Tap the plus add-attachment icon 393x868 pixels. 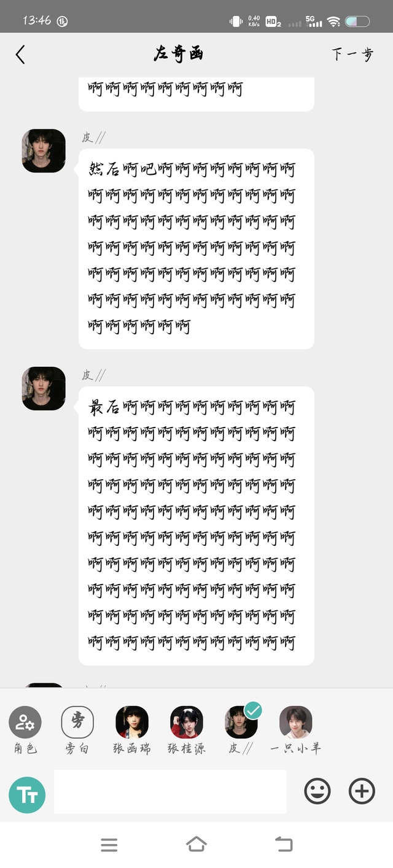(362, 791)
